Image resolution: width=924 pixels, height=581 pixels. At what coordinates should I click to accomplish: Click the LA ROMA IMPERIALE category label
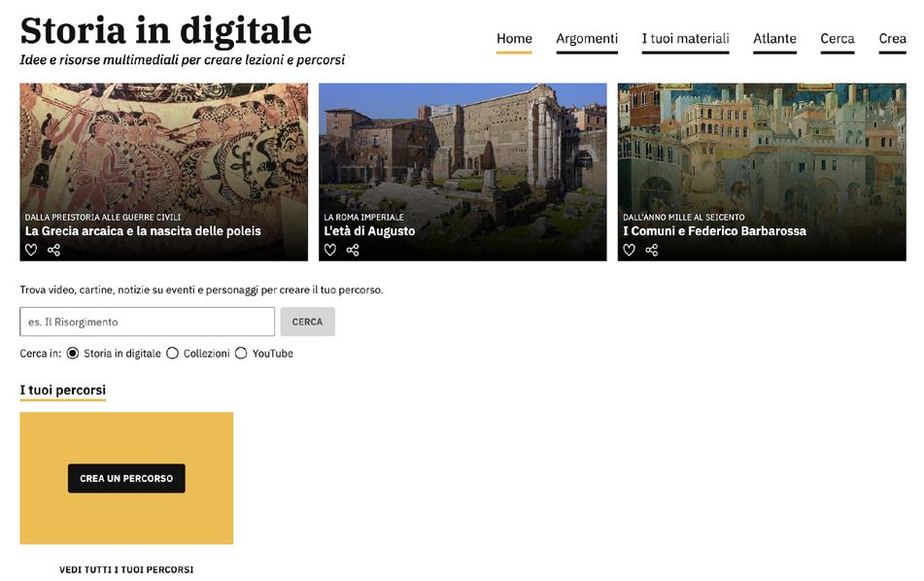(363, 218)
